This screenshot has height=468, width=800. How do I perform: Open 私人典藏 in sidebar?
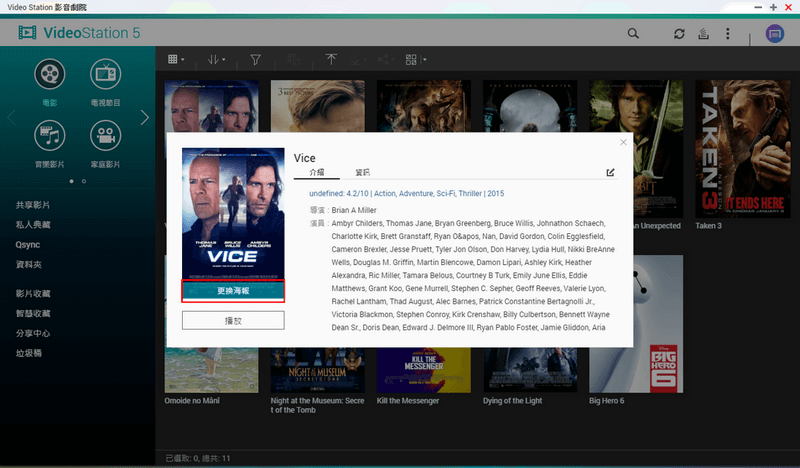[33, 225]
